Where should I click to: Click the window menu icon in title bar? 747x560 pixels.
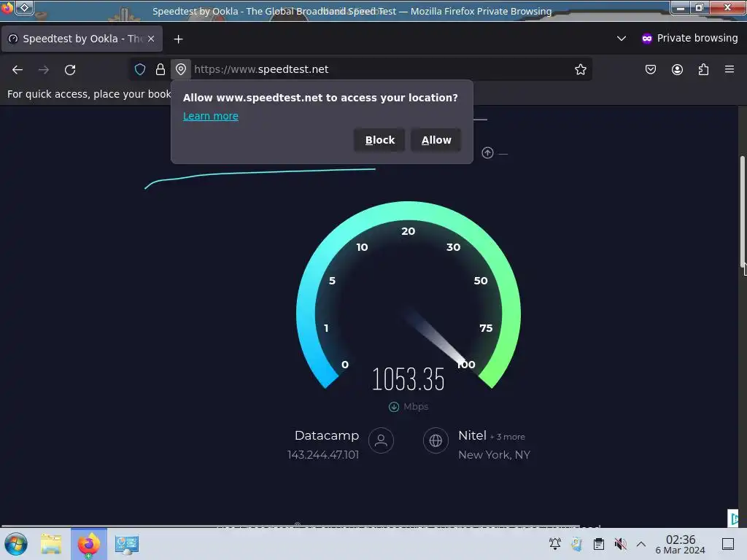coord(7,8)
